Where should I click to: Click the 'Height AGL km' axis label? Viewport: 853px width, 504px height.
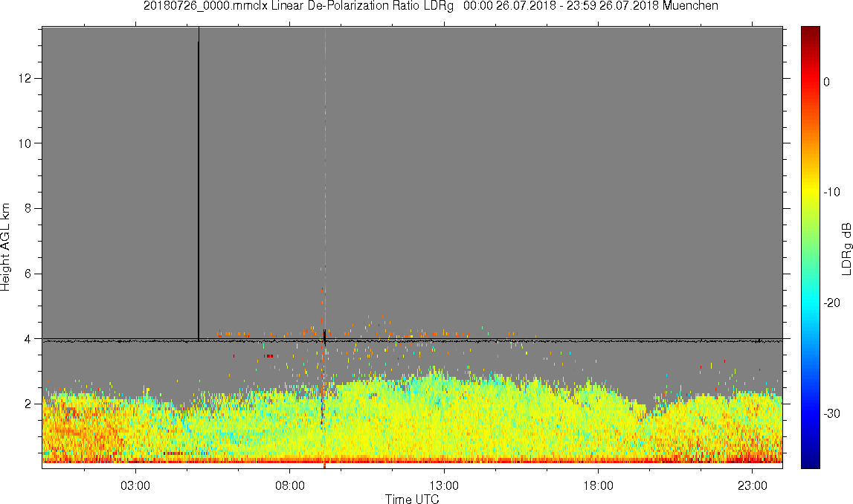tap(5, 248)
